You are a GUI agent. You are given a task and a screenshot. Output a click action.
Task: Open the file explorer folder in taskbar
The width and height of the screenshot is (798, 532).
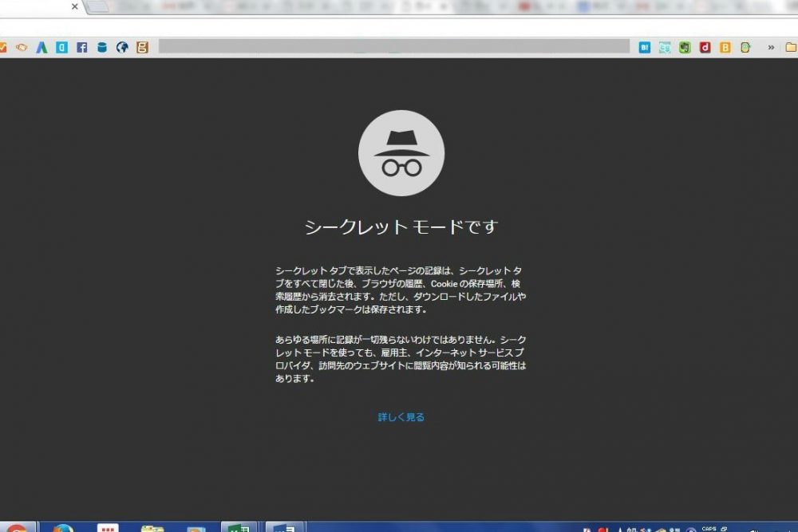[152, 528]
